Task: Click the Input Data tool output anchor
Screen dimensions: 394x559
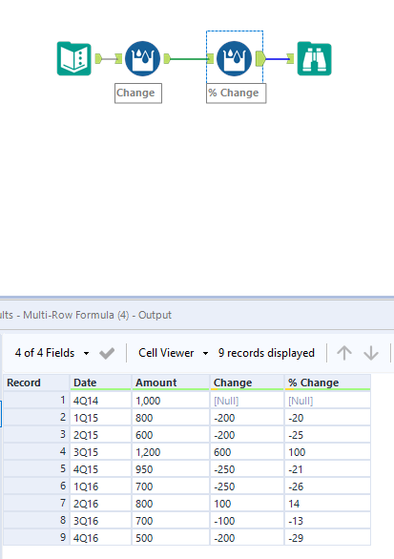Action: coord(98,58)
